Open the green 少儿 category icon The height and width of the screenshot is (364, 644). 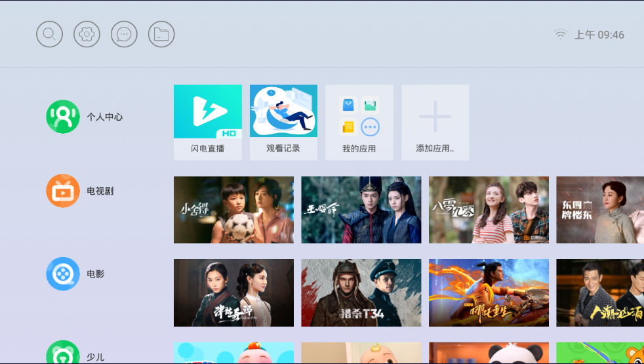click(x=63, y=352)
